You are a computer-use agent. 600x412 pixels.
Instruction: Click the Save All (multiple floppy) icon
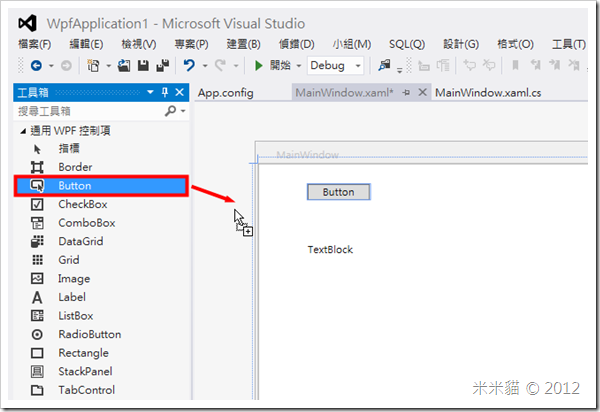pos(163,66)
